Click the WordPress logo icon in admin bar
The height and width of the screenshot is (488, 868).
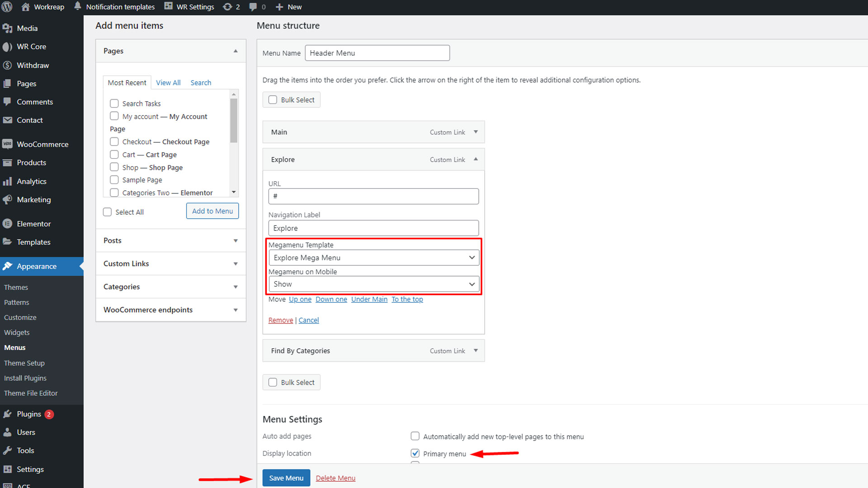click(7, 7)
